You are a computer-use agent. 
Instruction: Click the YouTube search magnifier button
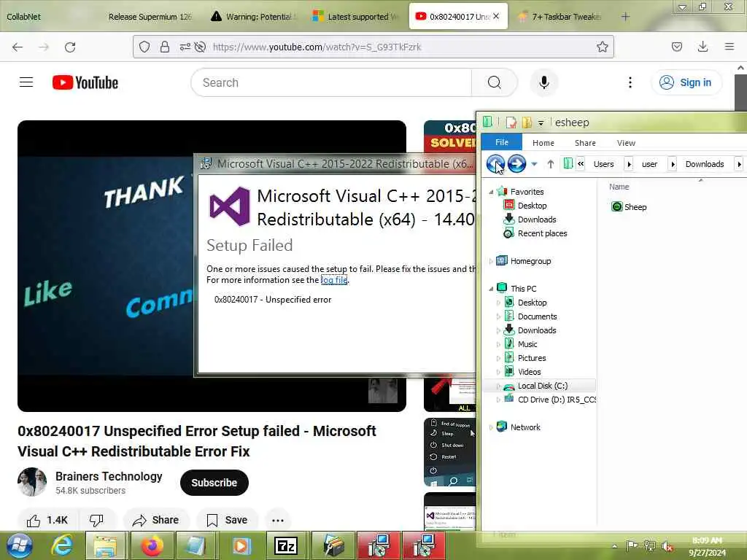(494, 82)
